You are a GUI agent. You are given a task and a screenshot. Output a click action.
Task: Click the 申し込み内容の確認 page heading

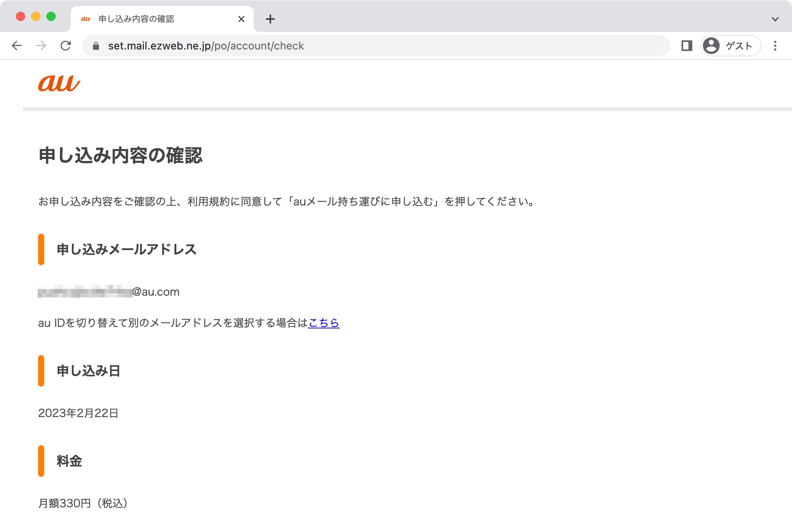coord(121,155)
